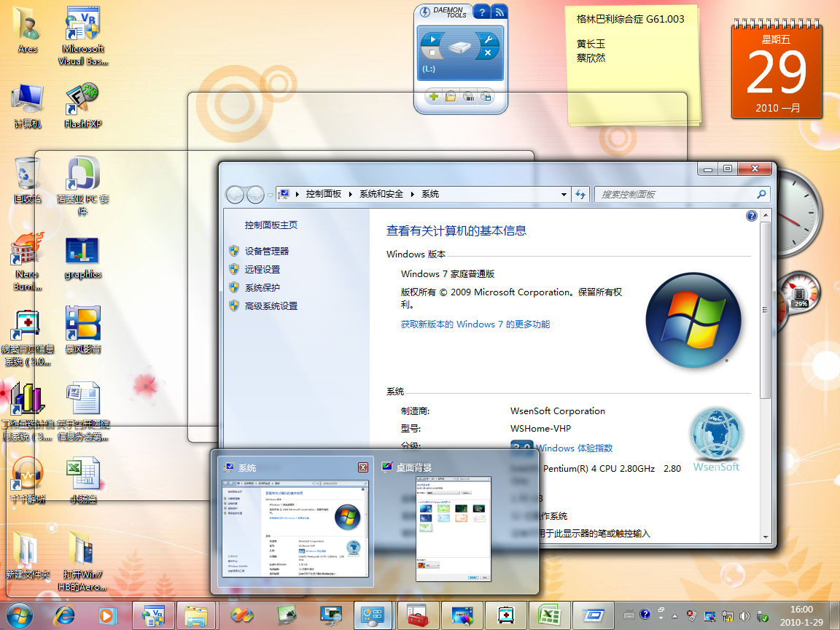Open DAEMON Tools wrench settings icon
This screenshot has width=840, height=630.
(488, 39)
